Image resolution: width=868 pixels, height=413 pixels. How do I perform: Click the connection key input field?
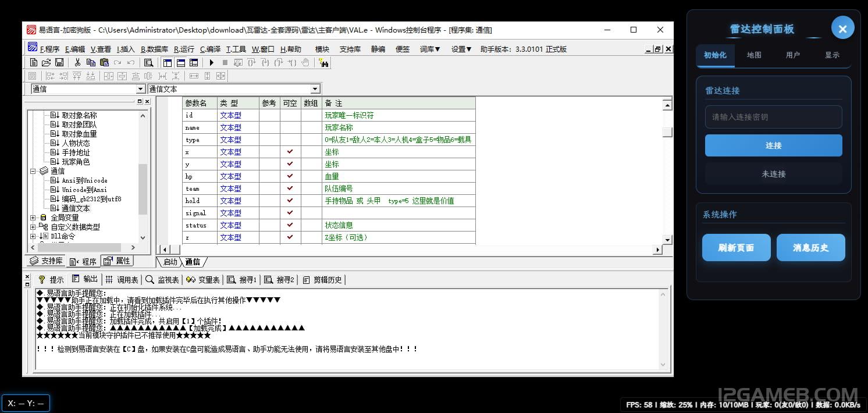point(773,117)
